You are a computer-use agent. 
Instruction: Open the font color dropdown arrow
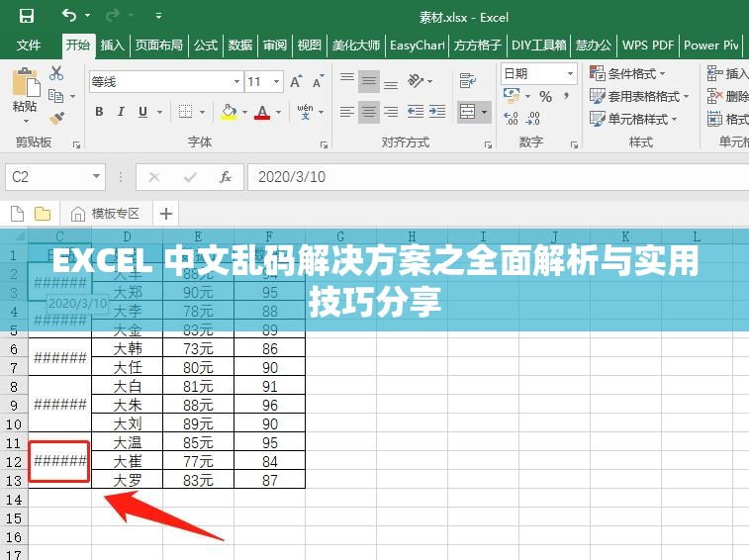click(278, 112)
